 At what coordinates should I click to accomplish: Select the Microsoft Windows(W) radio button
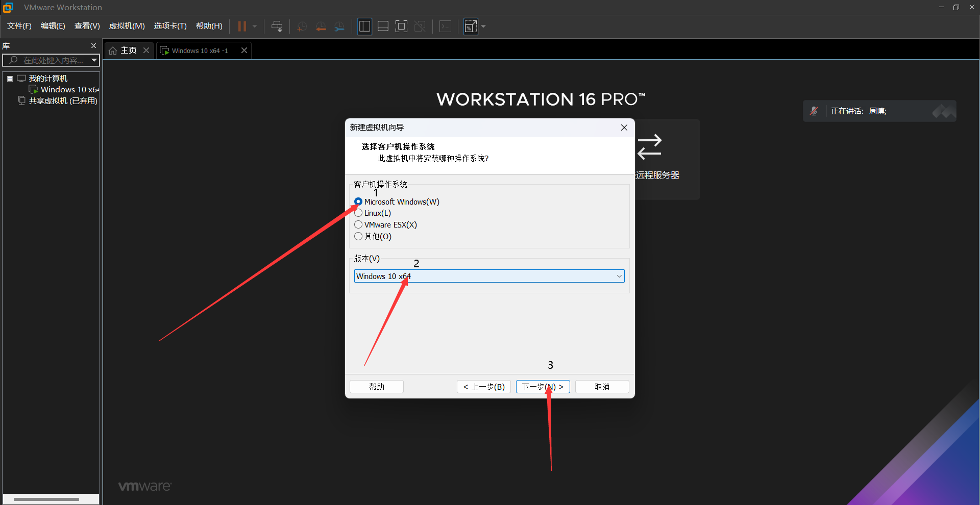tap(358, 201)
